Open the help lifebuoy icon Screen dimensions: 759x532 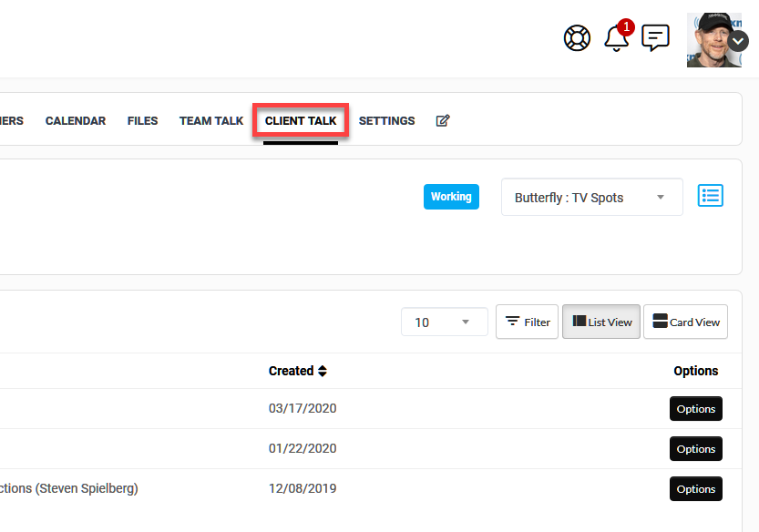coord(577,37)
